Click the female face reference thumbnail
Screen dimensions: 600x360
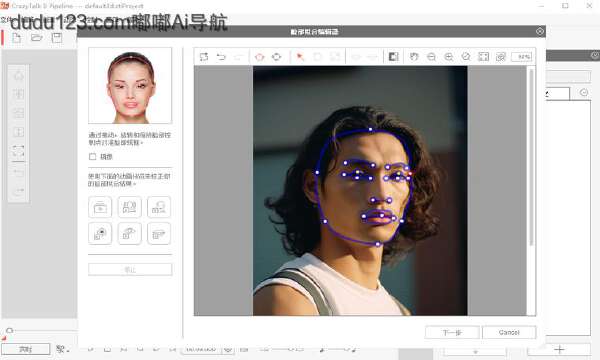tap(130, 86)
